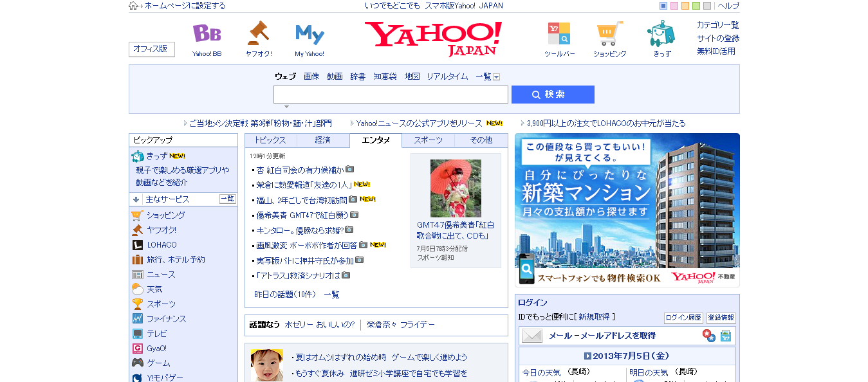Image resolution: width=868 pixels, height=382 pixels.
Task: Open the suggestion arrow below search box
Action: [286, 107]
